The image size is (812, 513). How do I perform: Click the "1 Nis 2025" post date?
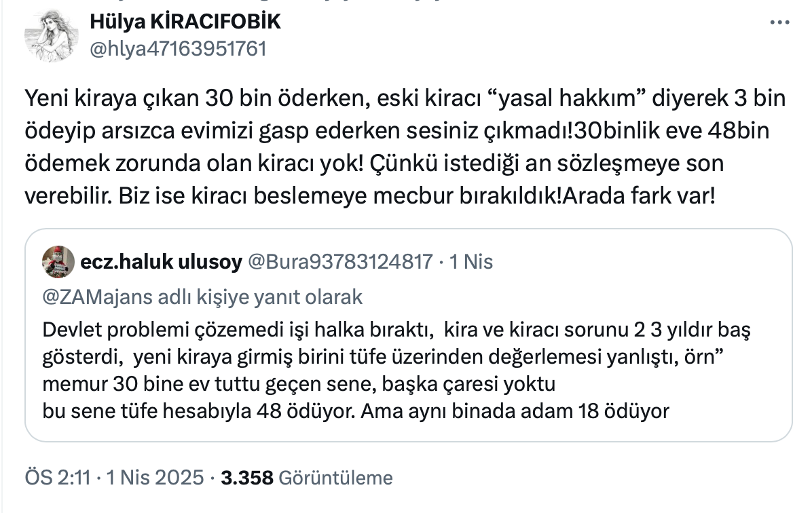155,478
